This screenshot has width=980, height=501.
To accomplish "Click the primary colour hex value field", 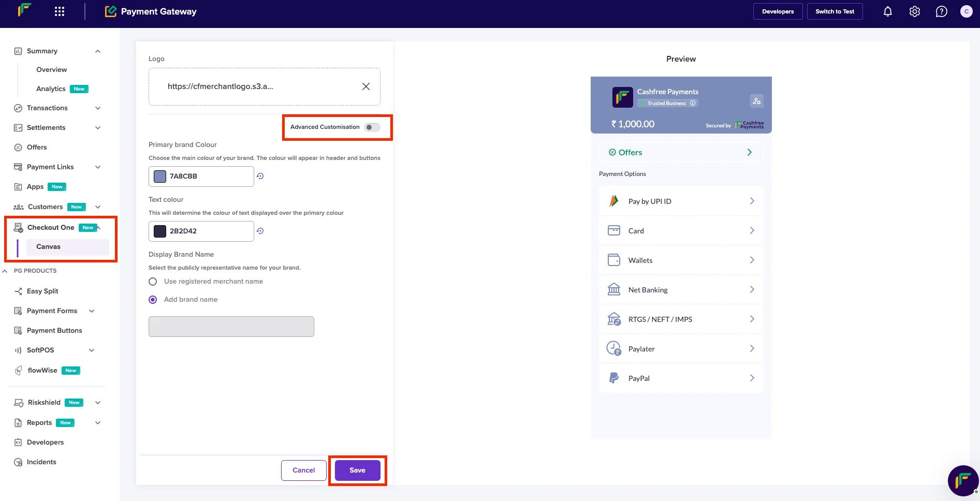I will 201,176.
